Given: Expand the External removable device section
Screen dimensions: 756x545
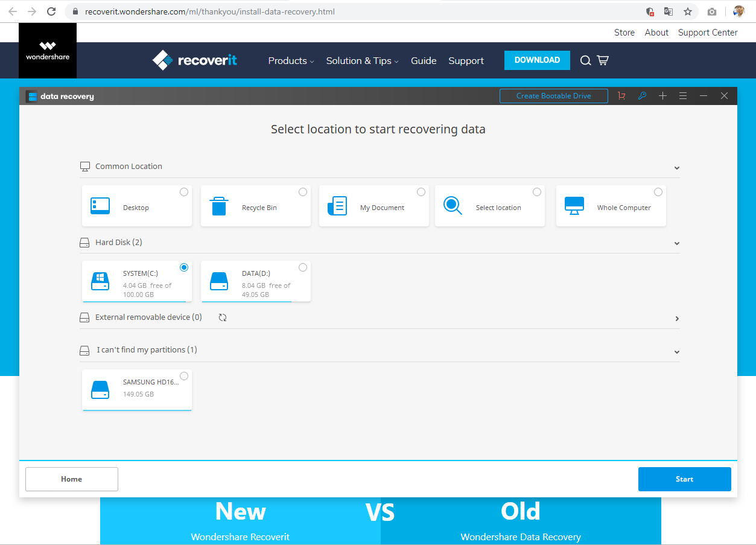Looking at the screenshot, I should [676, 319].
